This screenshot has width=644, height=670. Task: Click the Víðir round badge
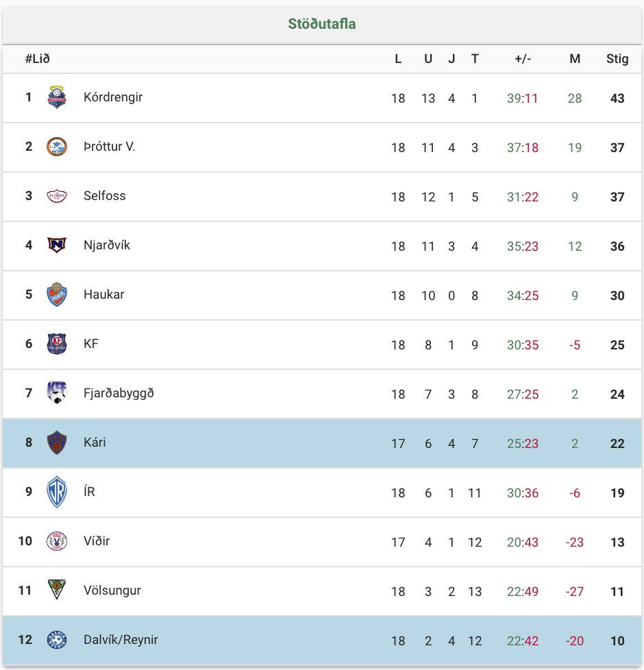pyautogui.click(x=57, y=541)
